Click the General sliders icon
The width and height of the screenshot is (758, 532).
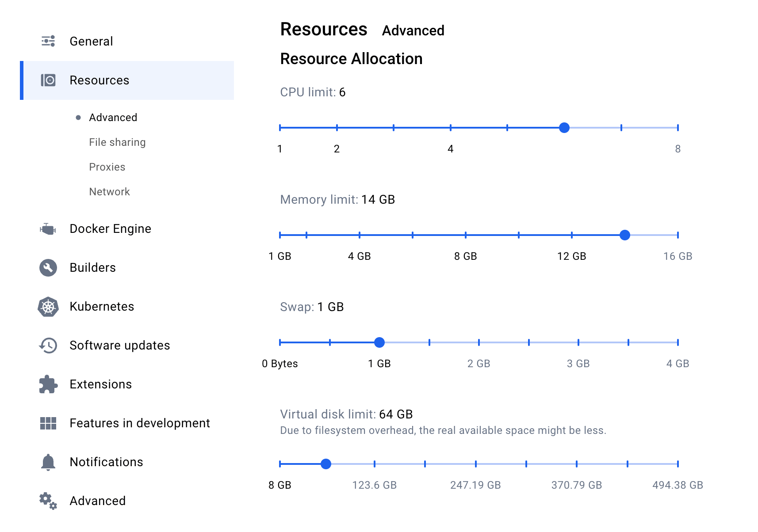tap(48, 41)
